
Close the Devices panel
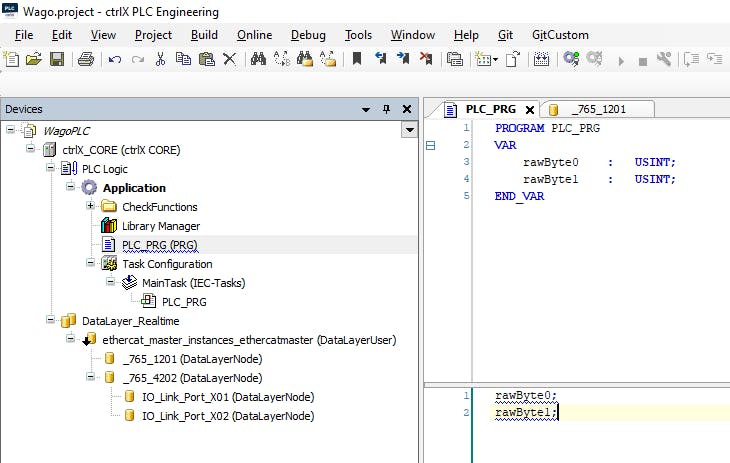(x=407, y=109)
